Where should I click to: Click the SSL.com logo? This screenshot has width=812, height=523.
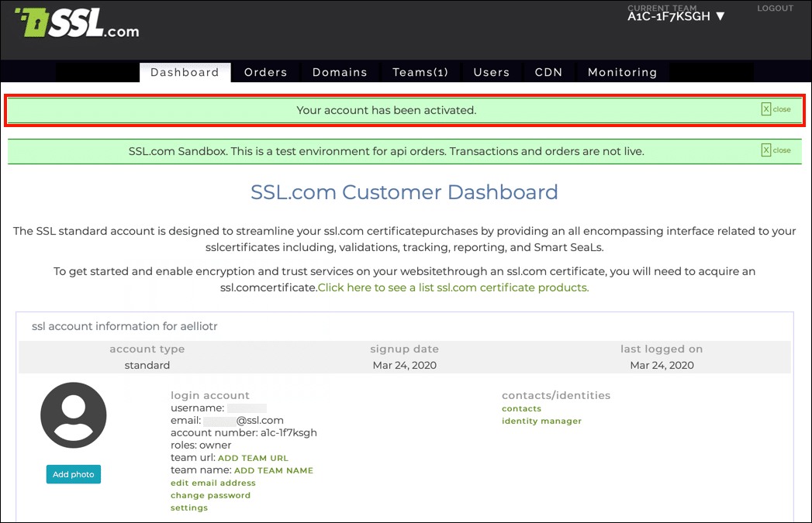pyautogui.click(x=78, y=24)
